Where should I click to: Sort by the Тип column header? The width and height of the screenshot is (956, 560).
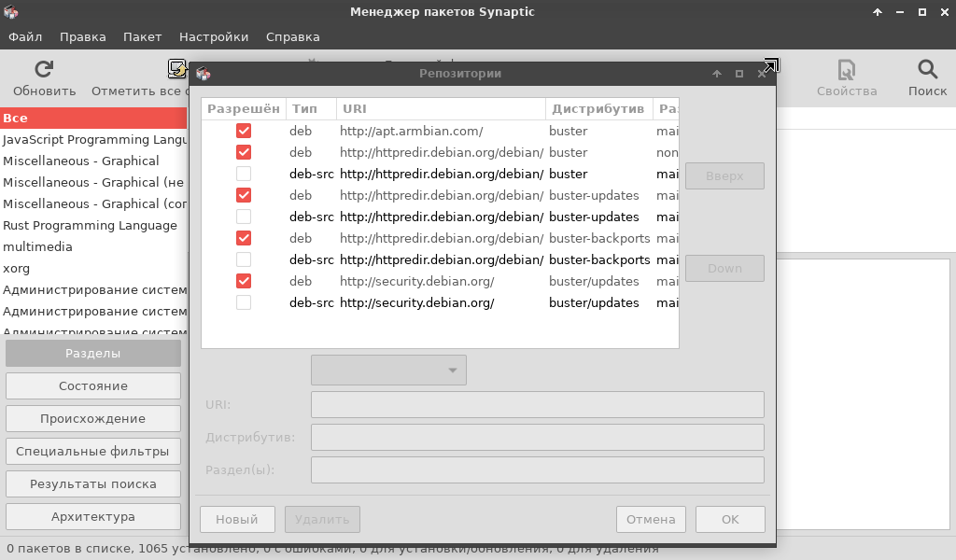pyautogui.click(x=311, y=109)
